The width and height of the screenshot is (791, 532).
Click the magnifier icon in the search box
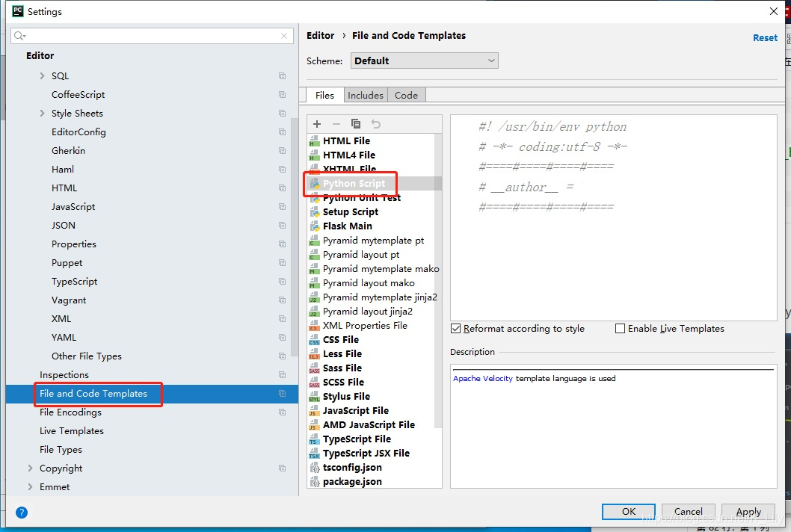19,36
